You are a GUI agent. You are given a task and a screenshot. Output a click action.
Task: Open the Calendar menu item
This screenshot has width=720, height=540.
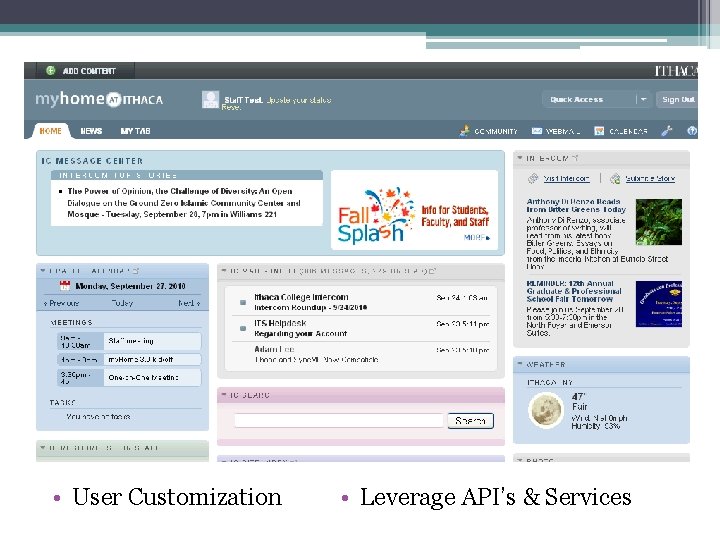(628, 131)
